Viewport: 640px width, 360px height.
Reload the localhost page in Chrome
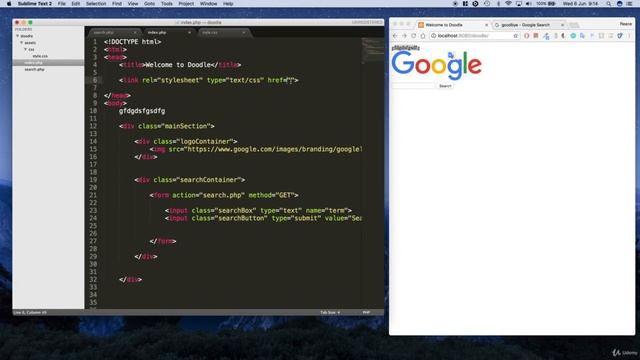point(413,36)
